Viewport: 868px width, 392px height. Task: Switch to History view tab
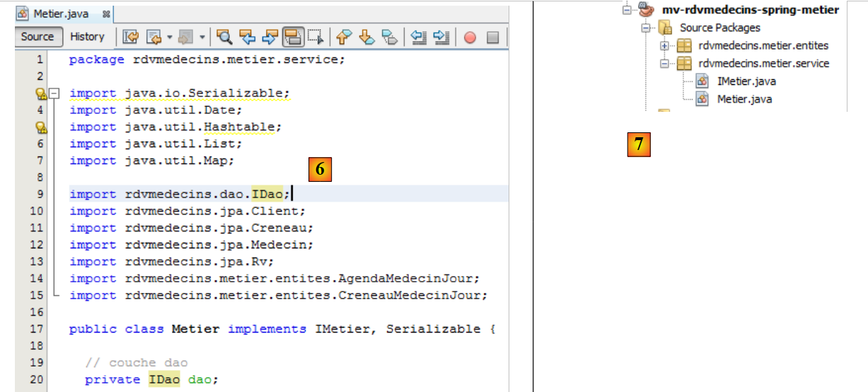[x=87, y=37]
